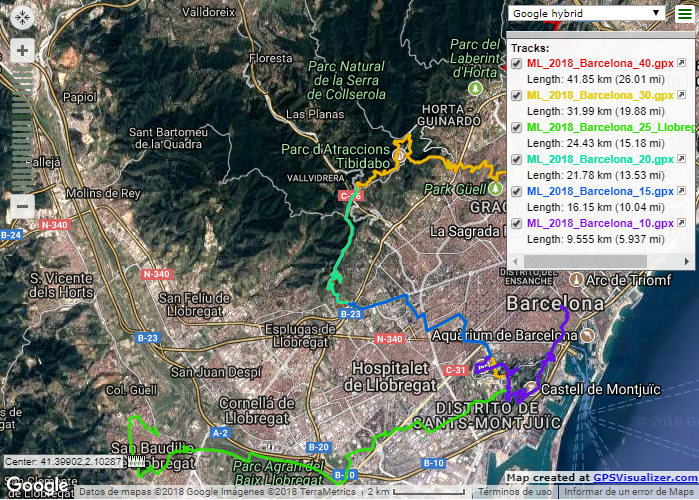Viewport: 699px width, 500px height.
Task: Open the GPSVisualizer.com link
Action: pyautogui.click(x=645, y=479)
